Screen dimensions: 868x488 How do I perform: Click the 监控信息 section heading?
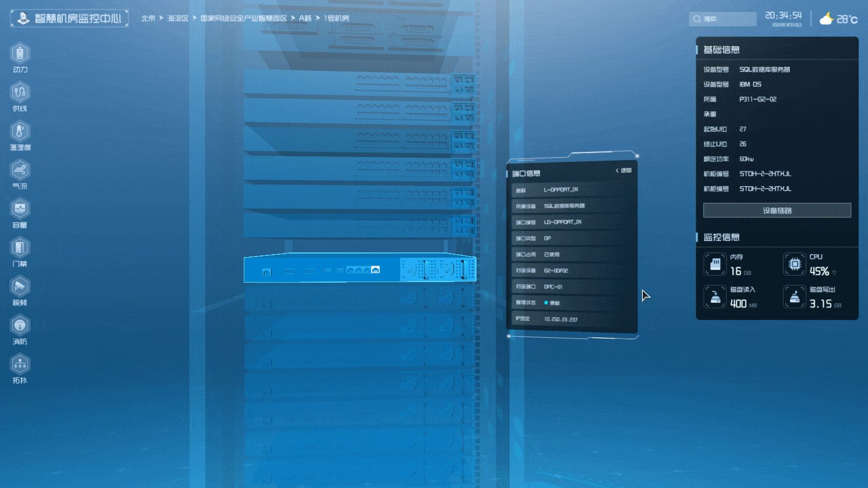(721, 237)
